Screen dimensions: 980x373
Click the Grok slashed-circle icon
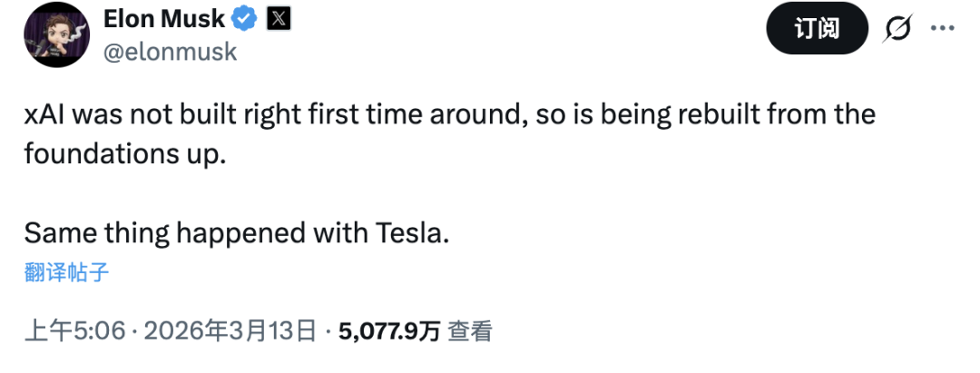(897, 29)
